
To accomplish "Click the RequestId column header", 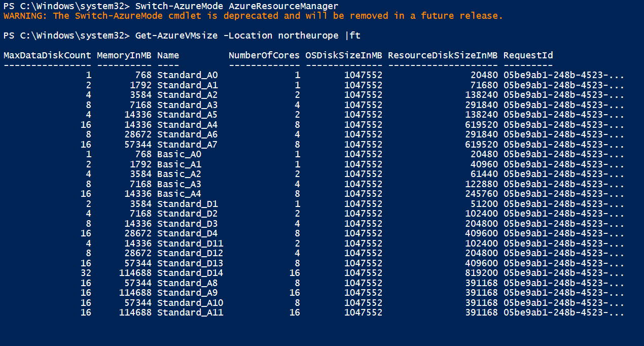I will tap(528, 55).
